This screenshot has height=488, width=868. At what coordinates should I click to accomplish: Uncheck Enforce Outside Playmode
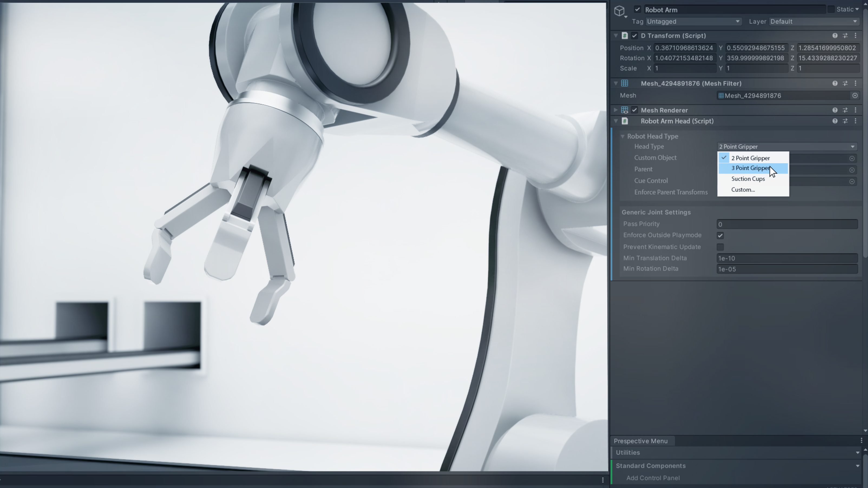[x=720, y=235]
